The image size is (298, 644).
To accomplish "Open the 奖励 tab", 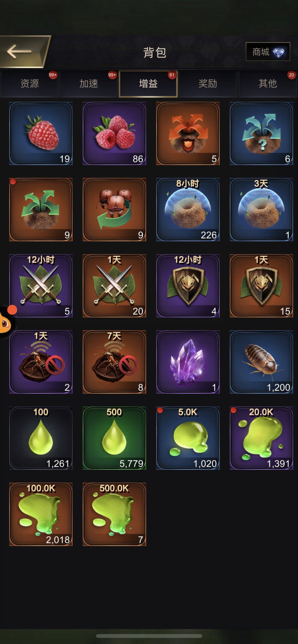I will click(208, 83).
